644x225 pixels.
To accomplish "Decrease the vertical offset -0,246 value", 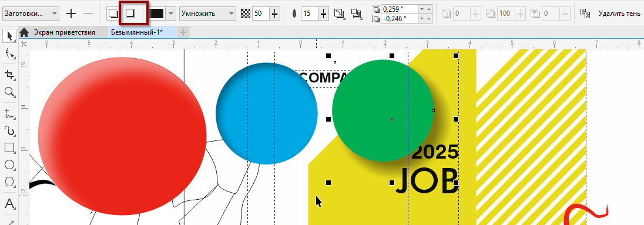I will coord(422,18).
